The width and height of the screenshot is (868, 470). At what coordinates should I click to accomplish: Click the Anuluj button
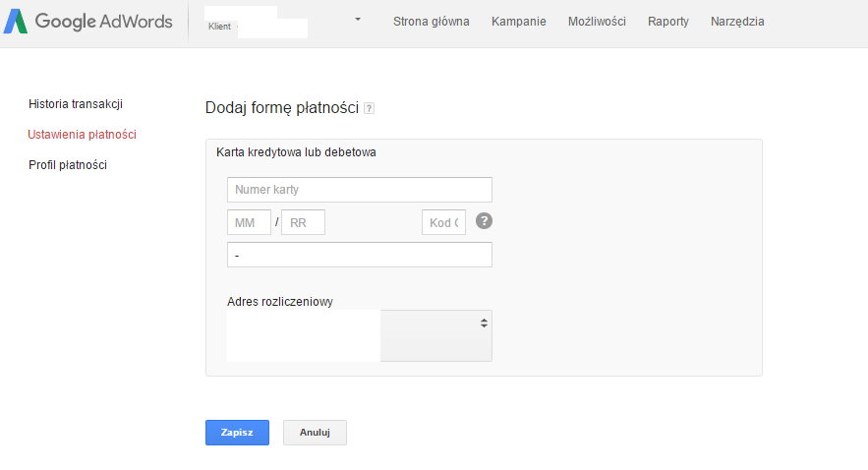pyautogui.click(x=315, y=433)
